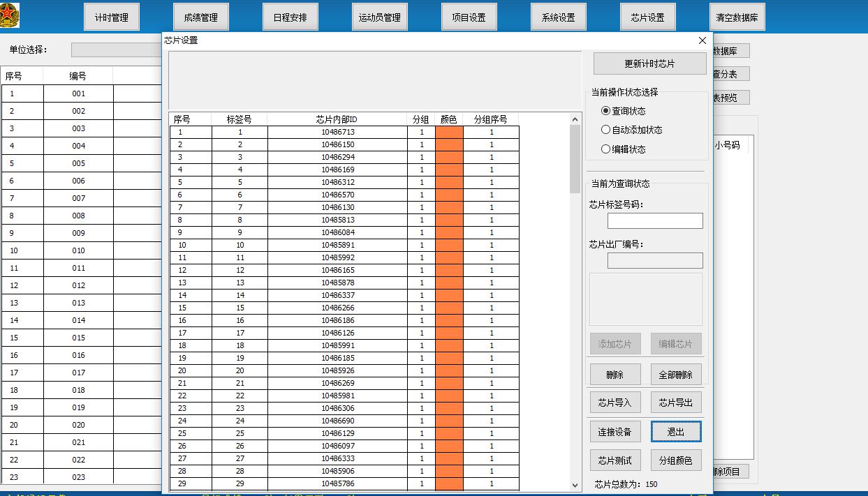Open the 成绩管理 menu button
The width and height of the screenshot is (868, 496).
click(201, 17)
